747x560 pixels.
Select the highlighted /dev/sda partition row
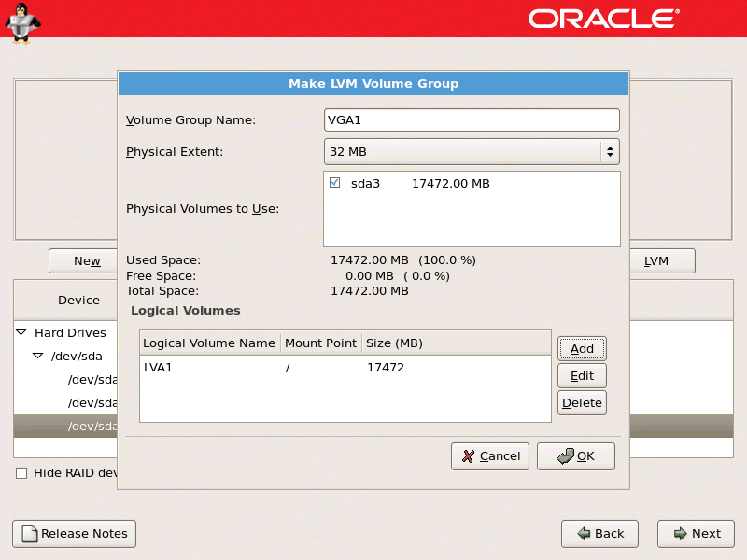[x=65, y=427]
